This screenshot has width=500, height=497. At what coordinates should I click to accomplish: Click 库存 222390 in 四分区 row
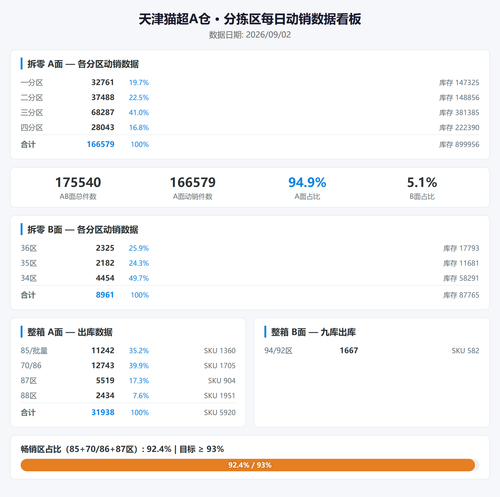pos(459,127)
